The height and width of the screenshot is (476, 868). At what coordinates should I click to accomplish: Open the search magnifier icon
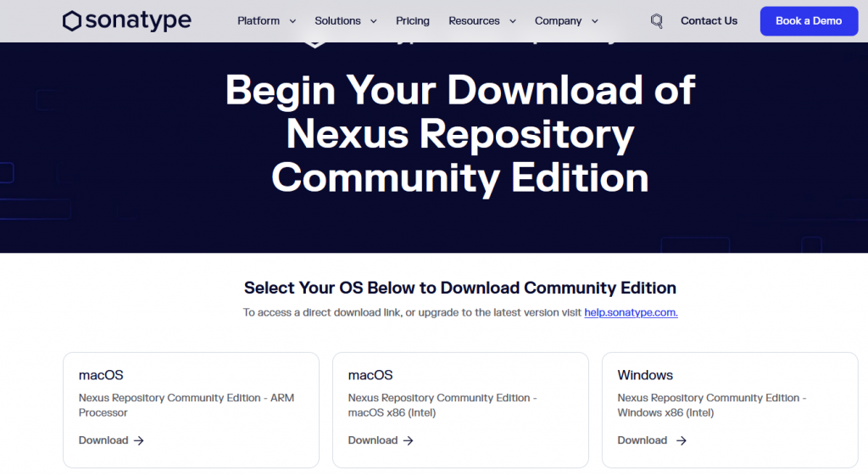click(657, 21)
